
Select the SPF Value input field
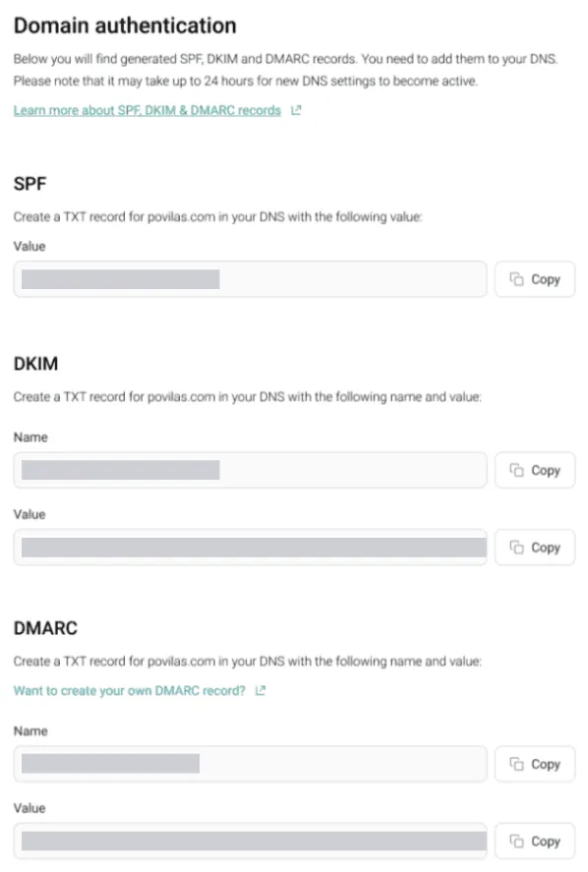[x=251, y=279]
